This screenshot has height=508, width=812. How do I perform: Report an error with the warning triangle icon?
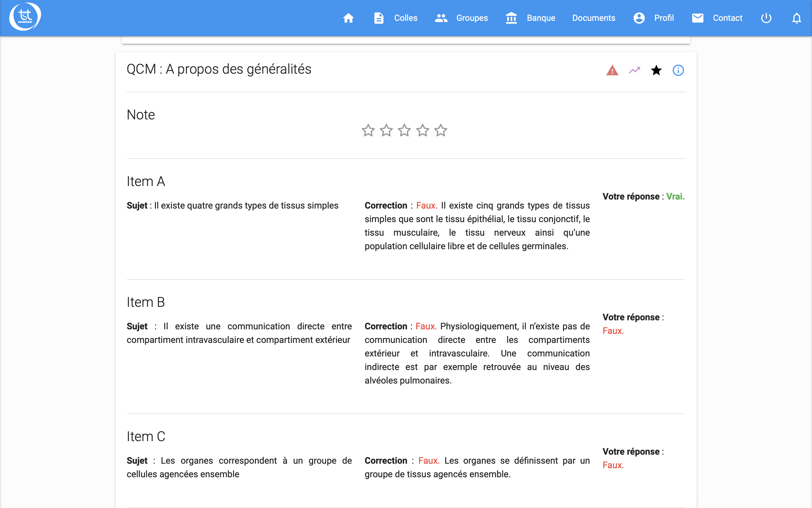[x=612, y=70]
